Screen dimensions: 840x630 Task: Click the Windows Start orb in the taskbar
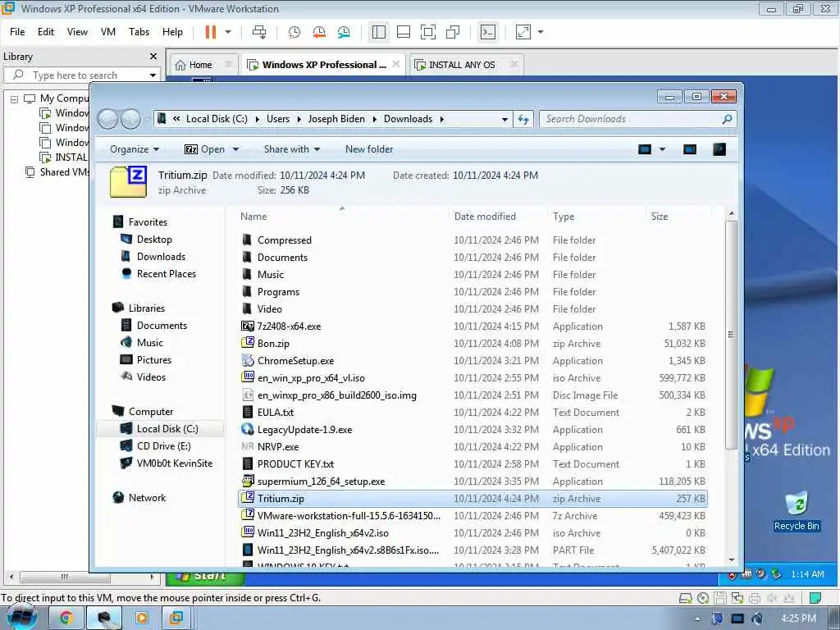click(21, 617)
